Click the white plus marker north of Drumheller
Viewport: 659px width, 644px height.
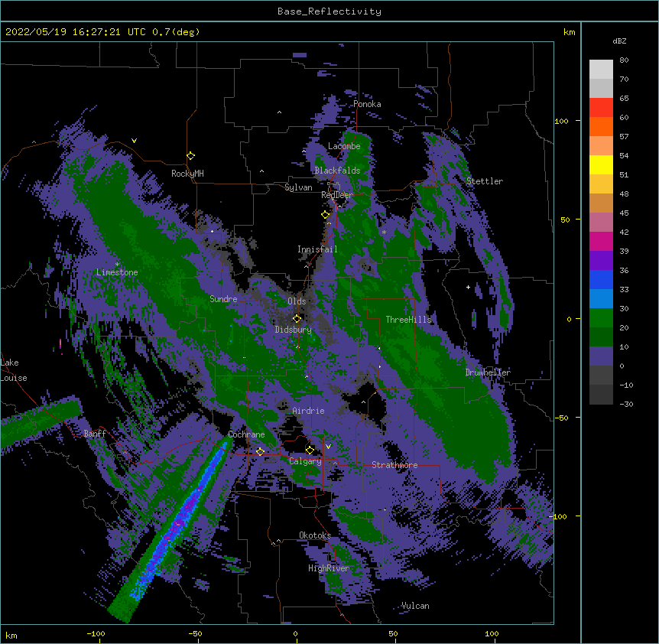pos(468,287)
